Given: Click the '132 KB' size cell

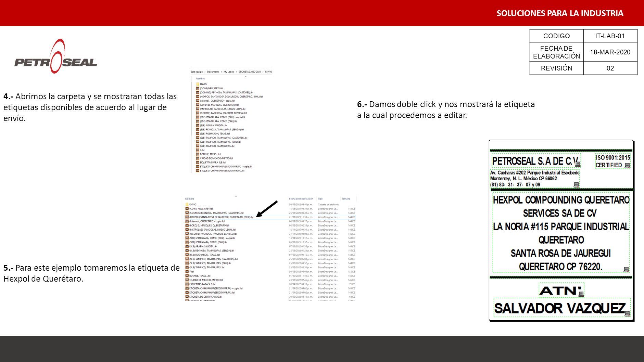Looking at the screenshot, I should (x=352, y=272).
